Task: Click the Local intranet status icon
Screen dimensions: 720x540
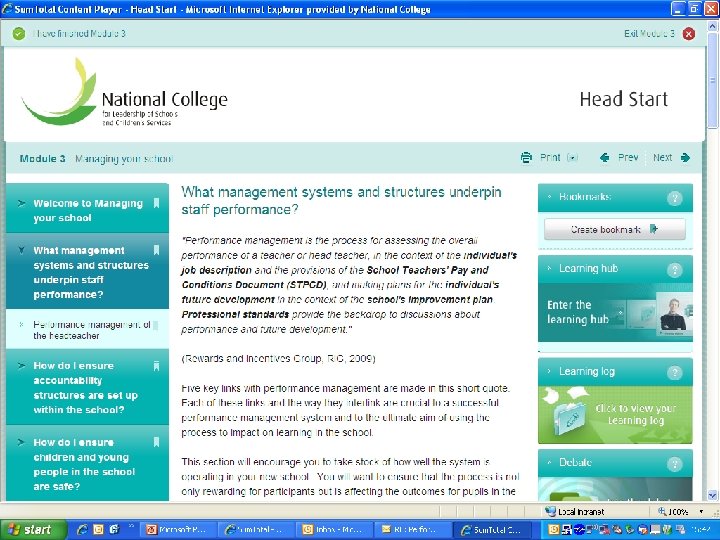Action: [x=550, y=511]
